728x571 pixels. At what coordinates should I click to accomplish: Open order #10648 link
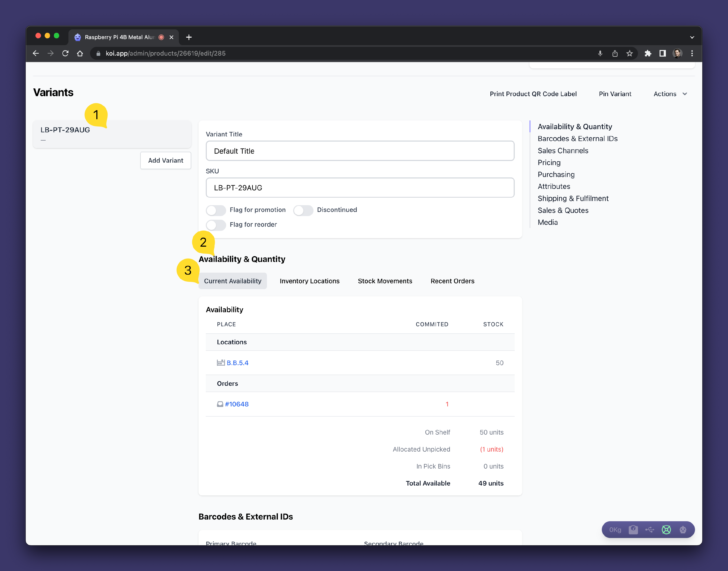pyautogui.click(x=237, y=404)
